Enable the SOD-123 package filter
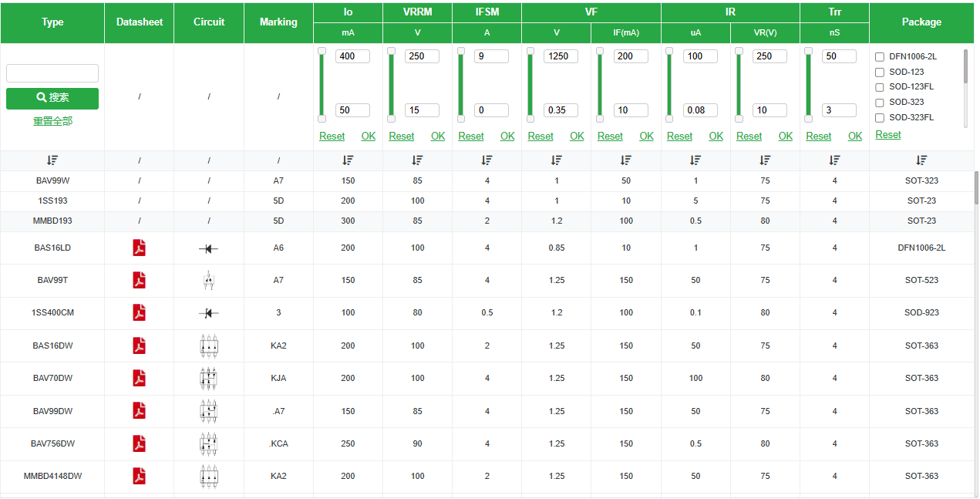 880,72
